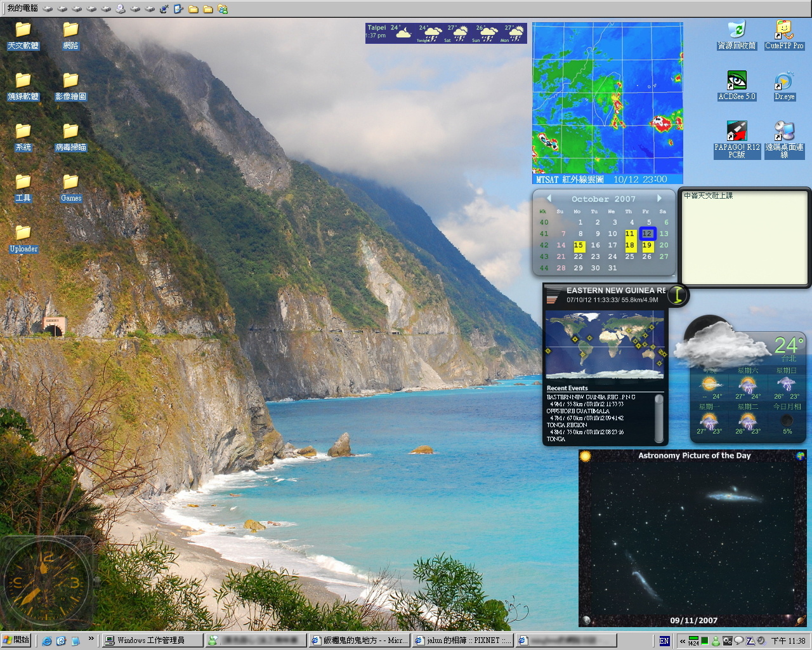812x650 pixels.
Task: Open the 網路 desktop folder
Action: click(70, 36)
